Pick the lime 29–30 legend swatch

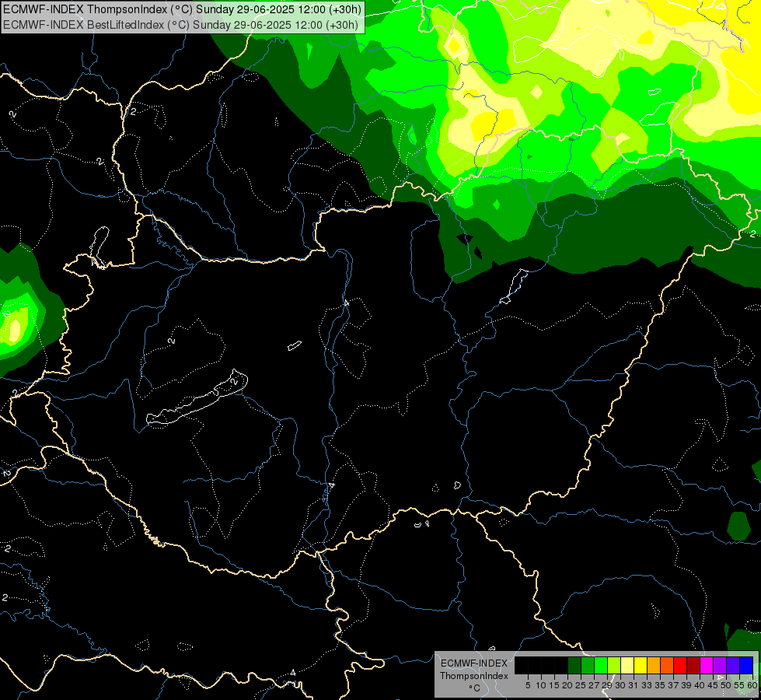[x=614, y=665]
